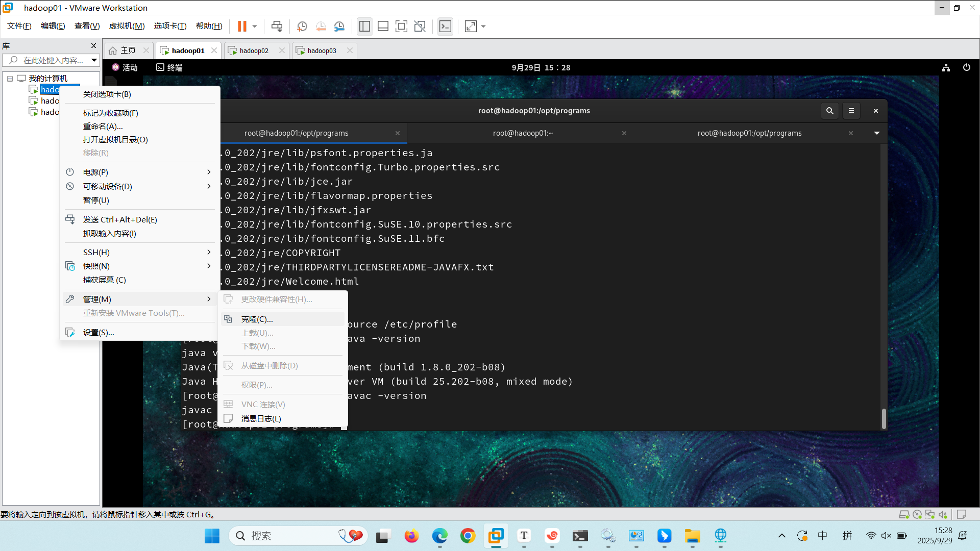The image size is (980, 551).
Task: Click the pause virtual machine icon
Action: (242, 26)
